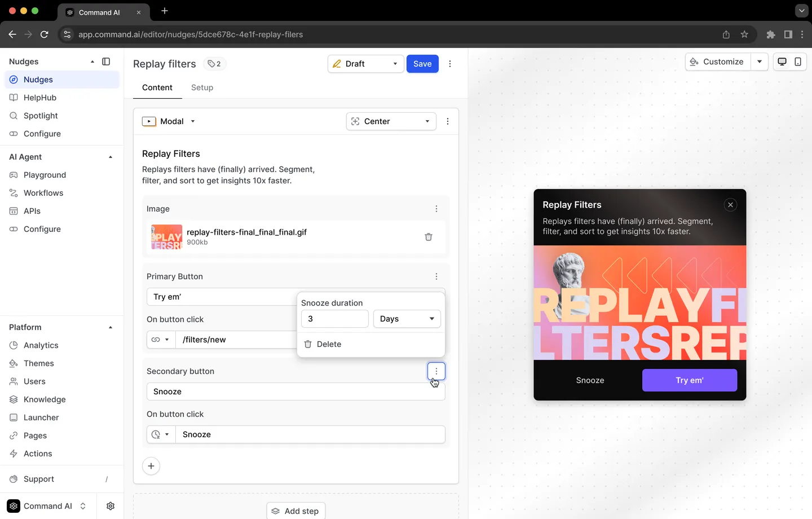This screenshot has height=519, width=812.
Task: Open browser extensions puzzle icon
Action: point(771,34)
